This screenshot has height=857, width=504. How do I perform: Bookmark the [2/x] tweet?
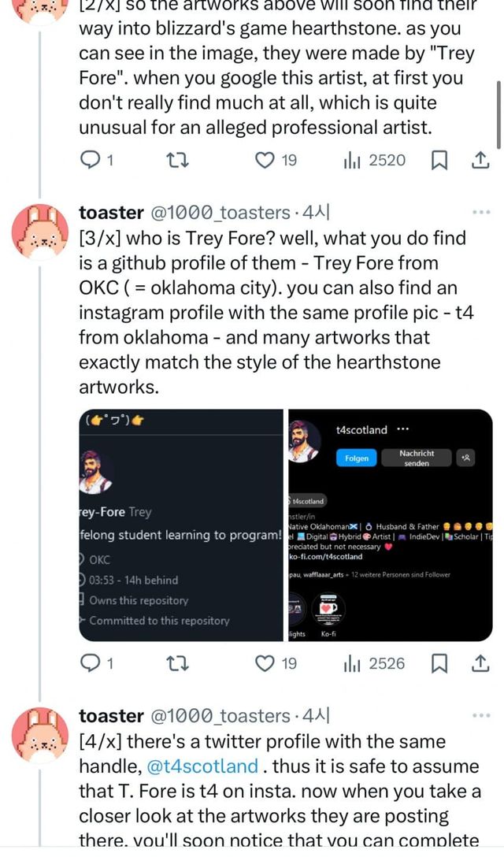[x=439, y=161]
